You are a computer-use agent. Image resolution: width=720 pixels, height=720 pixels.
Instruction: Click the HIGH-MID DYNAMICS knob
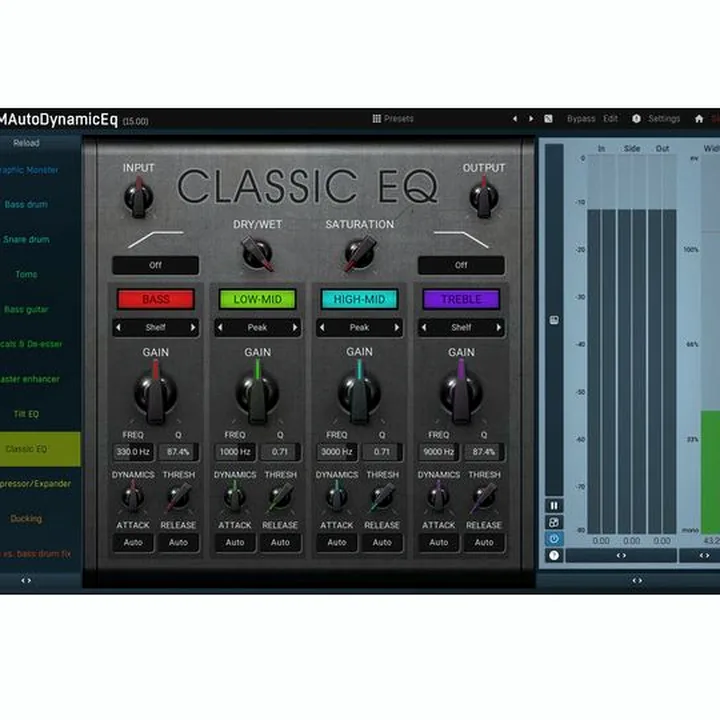337,499
